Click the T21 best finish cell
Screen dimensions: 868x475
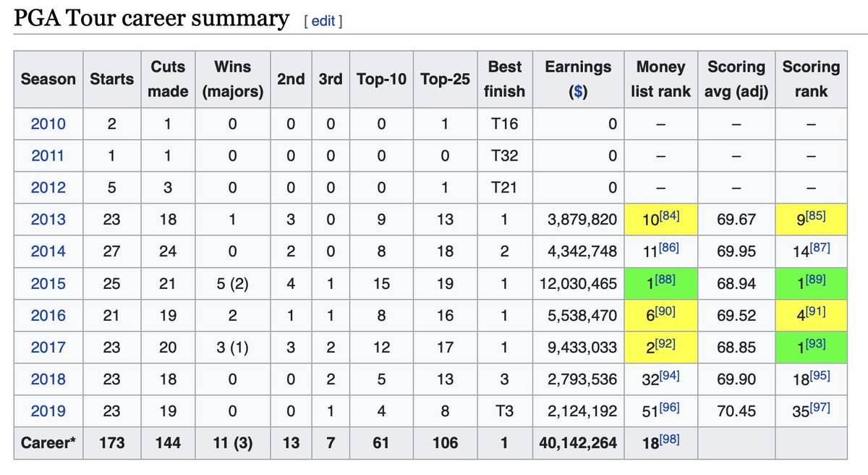tap(504, 188)
